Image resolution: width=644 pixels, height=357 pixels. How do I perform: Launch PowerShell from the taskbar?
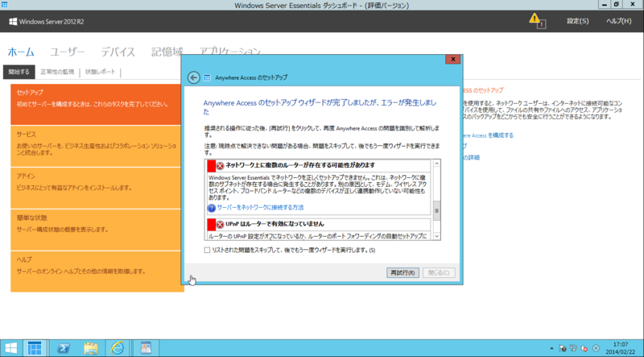click(63, 348)
